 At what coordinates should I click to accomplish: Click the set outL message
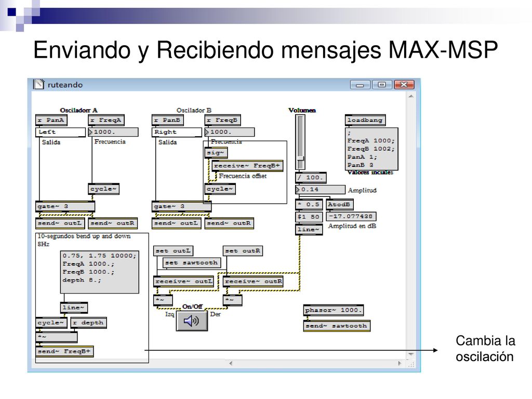174,251
